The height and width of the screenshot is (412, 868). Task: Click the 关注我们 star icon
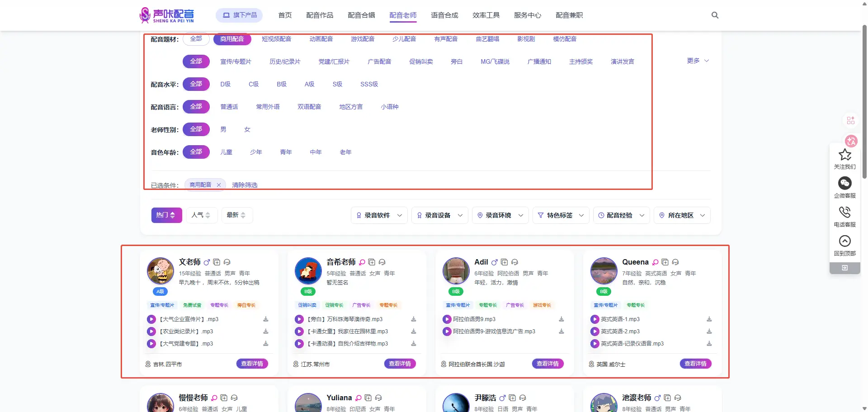coord(844,155)
